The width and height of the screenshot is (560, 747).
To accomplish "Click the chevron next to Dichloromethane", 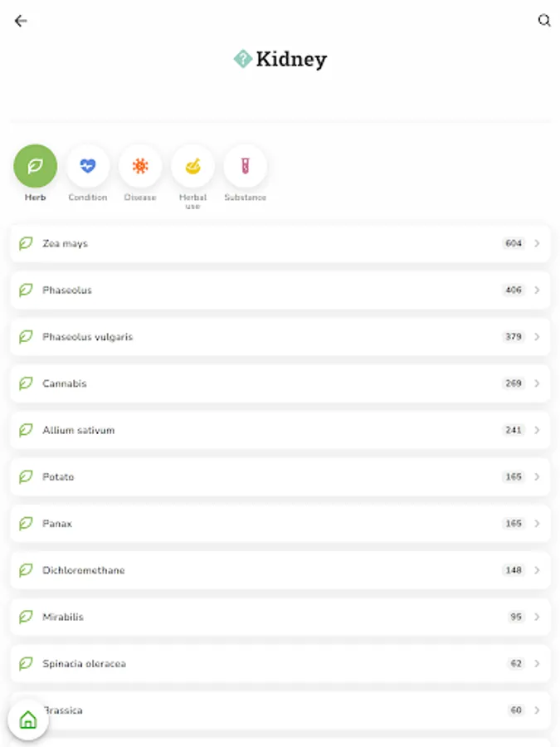I will point(537,570).
